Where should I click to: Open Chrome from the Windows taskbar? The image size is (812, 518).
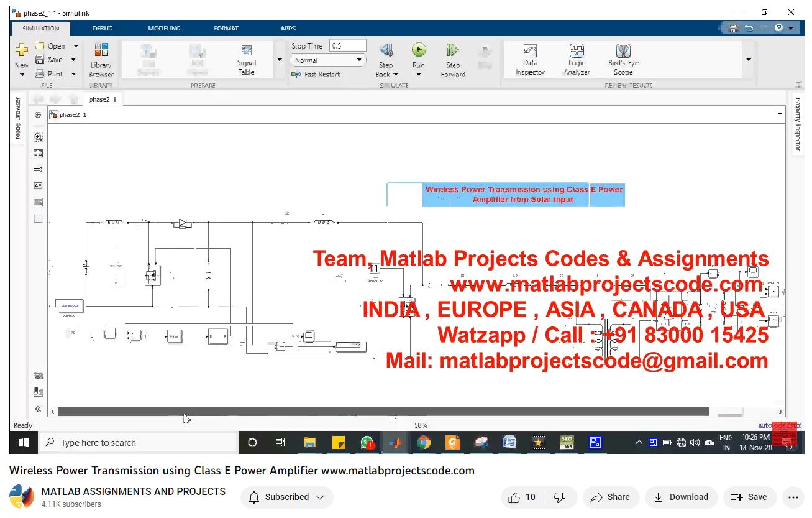click(424, 443)
